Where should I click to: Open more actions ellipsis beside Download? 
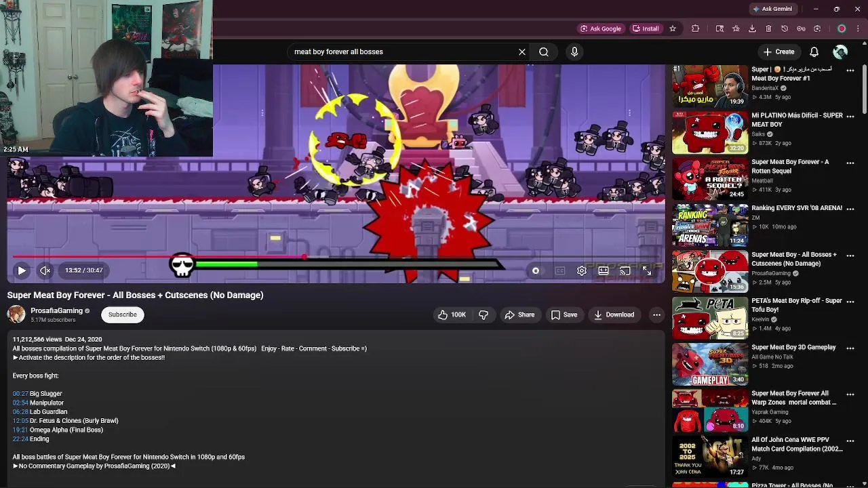[656, 314]
